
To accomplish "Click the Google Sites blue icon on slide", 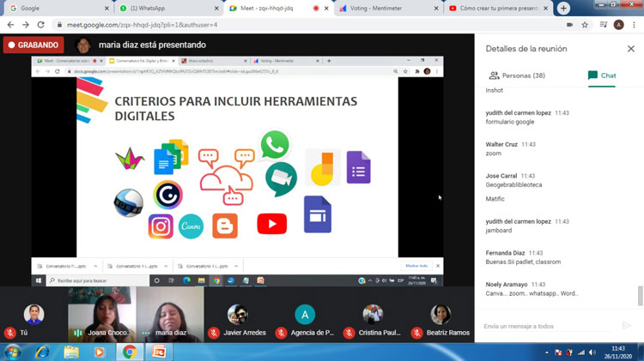I will click(318, 214).
